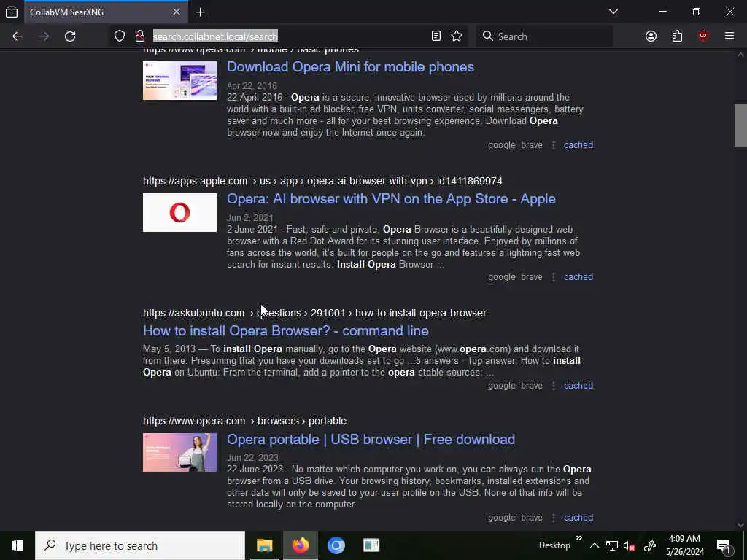Open the taskbar clock and calendar
The height and width of the screenshot is (560, 747).
point(684,545)
